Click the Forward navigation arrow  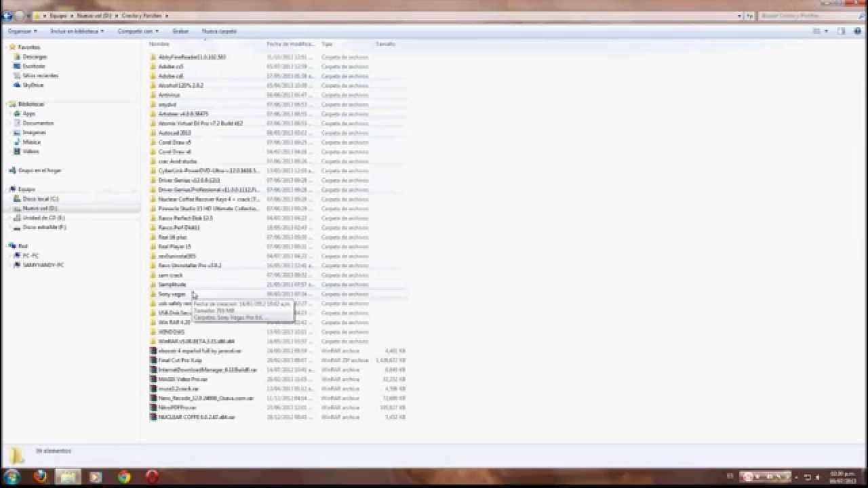click(20, 15)
